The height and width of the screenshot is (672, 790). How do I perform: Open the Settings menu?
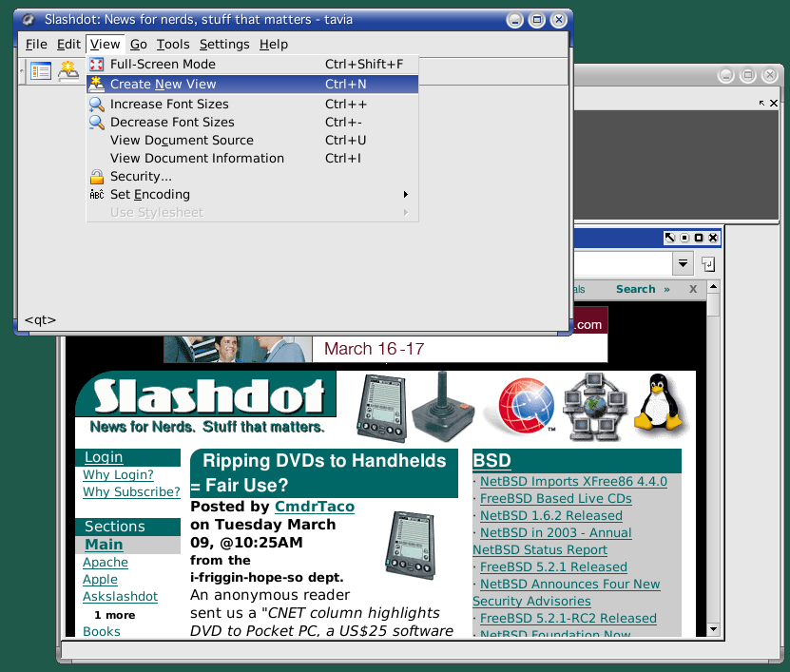(224, 45)
